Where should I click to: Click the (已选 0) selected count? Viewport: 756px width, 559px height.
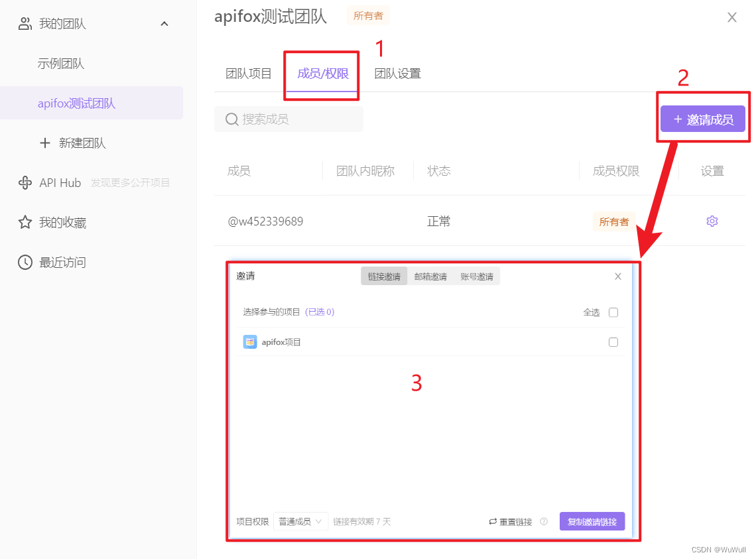point(320,312)
